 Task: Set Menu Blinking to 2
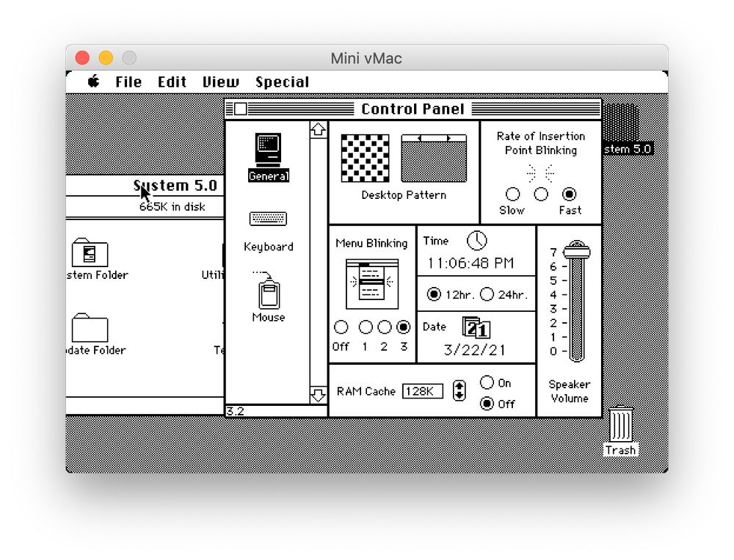click(385, 327)
